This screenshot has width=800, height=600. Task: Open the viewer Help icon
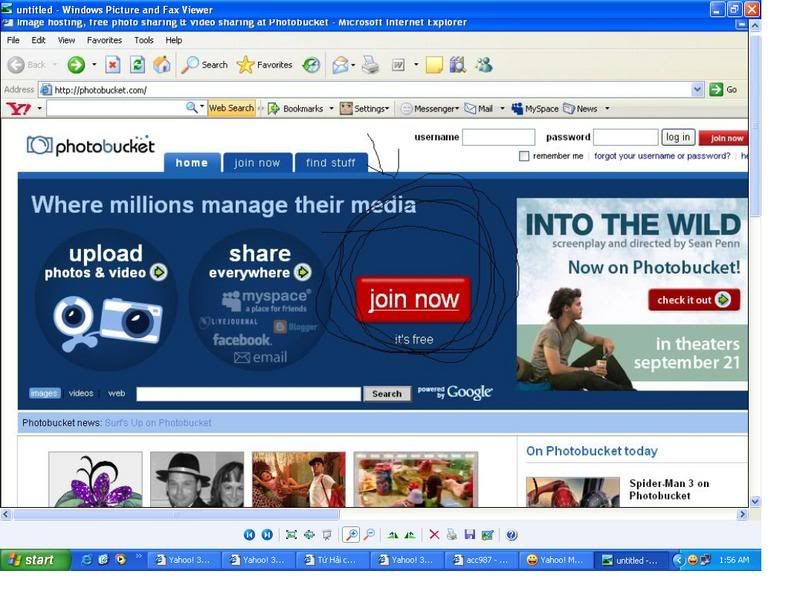tap(512, 534)
